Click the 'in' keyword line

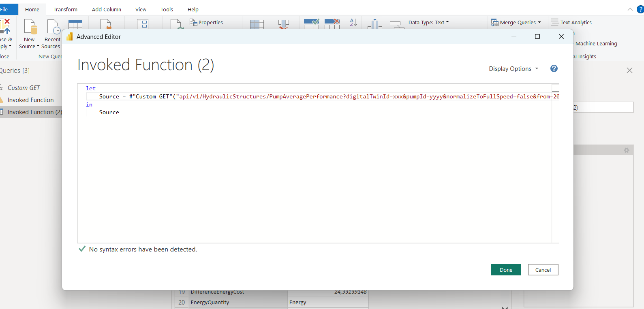[x=89, y=104]
